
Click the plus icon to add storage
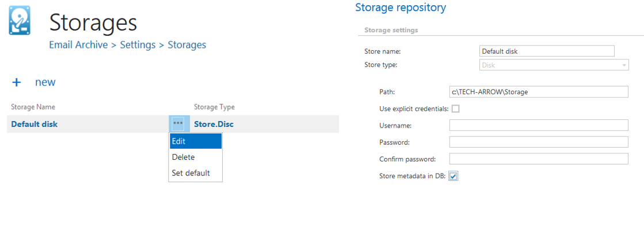click(x=17, y=82)
